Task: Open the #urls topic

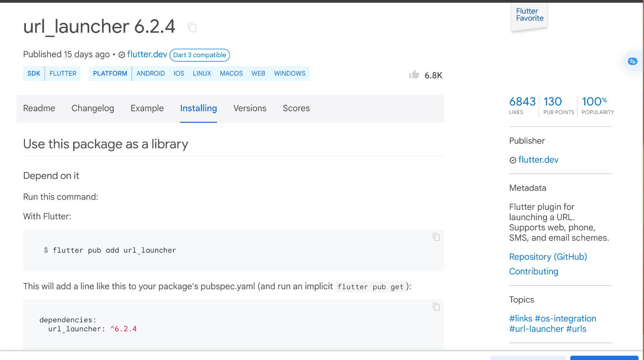Action: click(576, 329)
